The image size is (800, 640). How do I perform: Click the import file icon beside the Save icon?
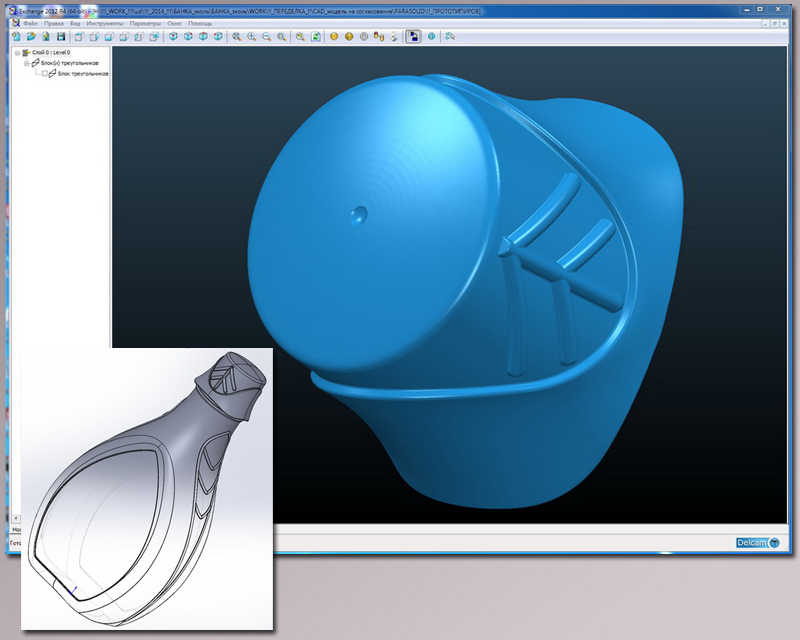tap(46, 36)
